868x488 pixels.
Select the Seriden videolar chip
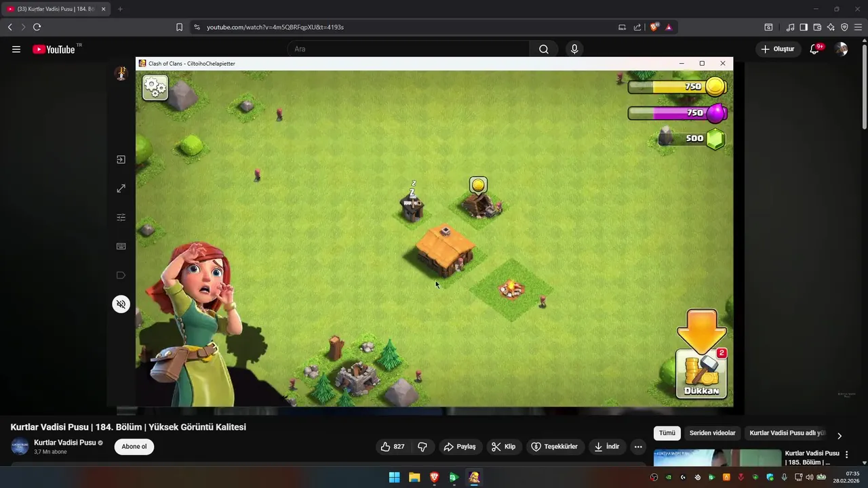(712, 433)
